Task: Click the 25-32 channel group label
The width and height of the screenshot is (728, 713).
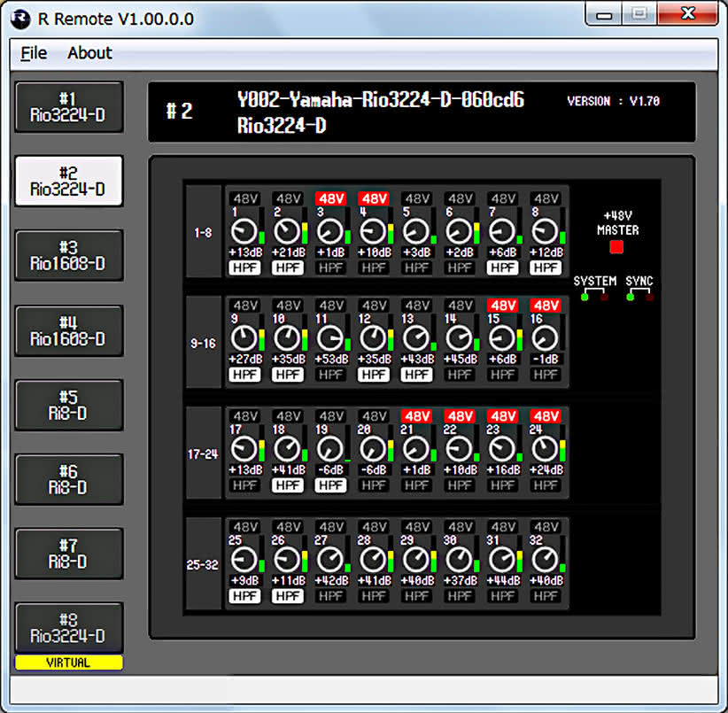Action: click(x=203, y=565)
